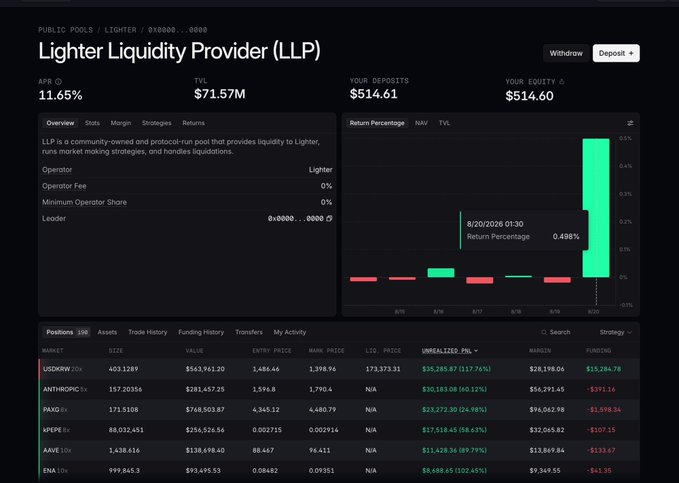Click the Deposit button

pos(616,53)
